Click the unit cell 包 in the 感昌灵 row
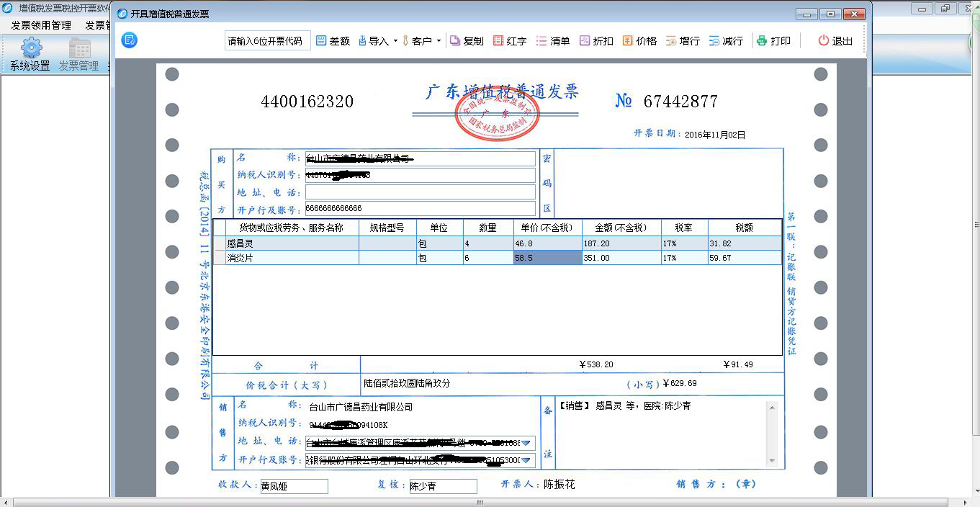The height and width of the screenshot is (507, 980). point(439,244)
